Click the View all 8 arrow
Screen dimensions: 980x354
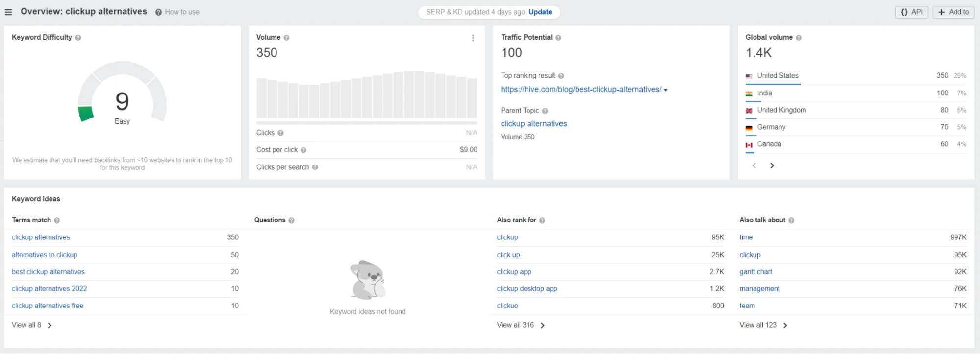point(50,326)
